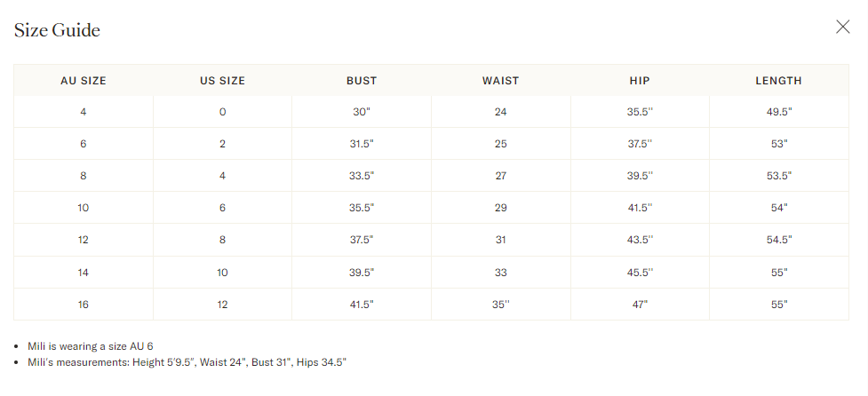Click the Size Guide title
The height and width of the screenshot is (396, 868).
point(57,30)
